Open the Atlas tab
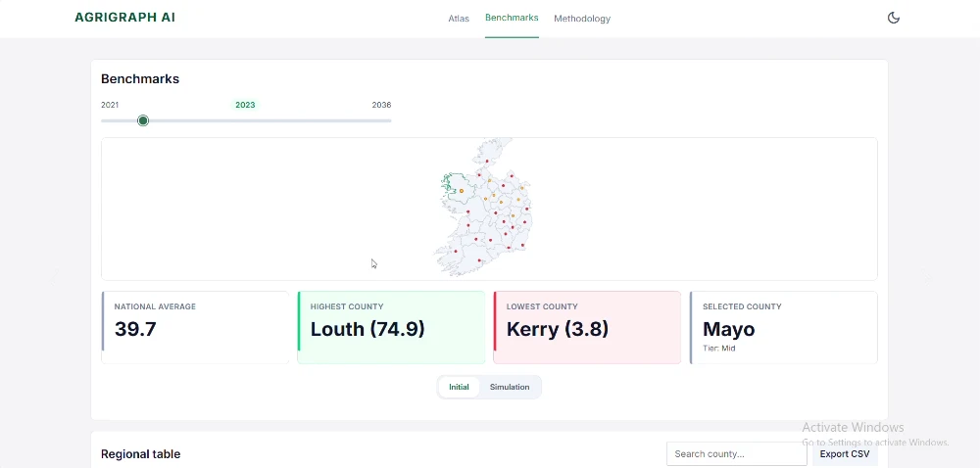The image size is (980, 468). pyautogui.click(x=458, y=19)
